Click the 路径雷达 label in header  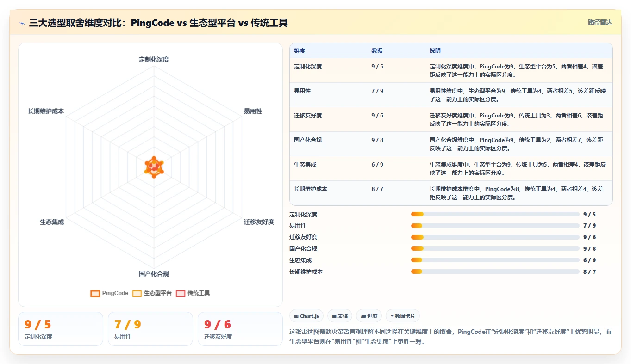600,22
